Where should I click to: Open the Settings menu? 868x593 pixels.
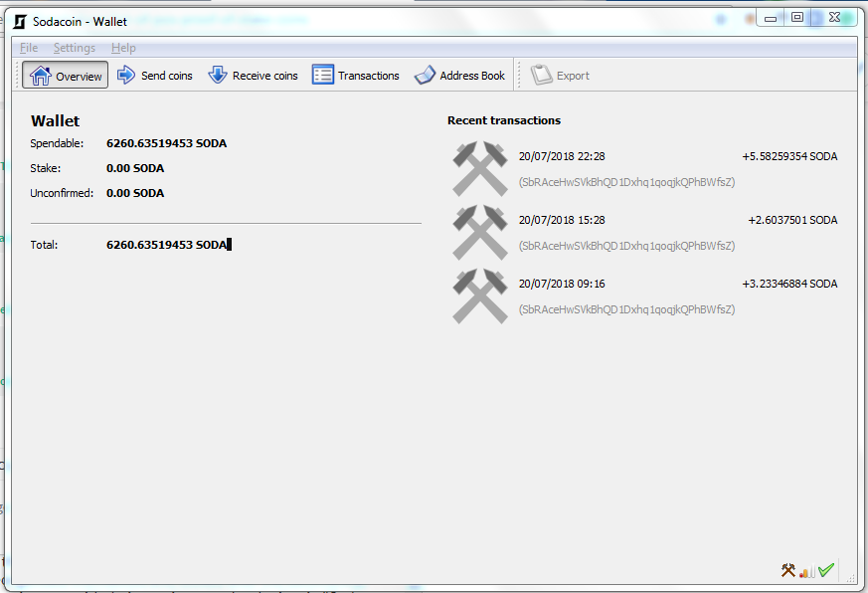(75, 48)
